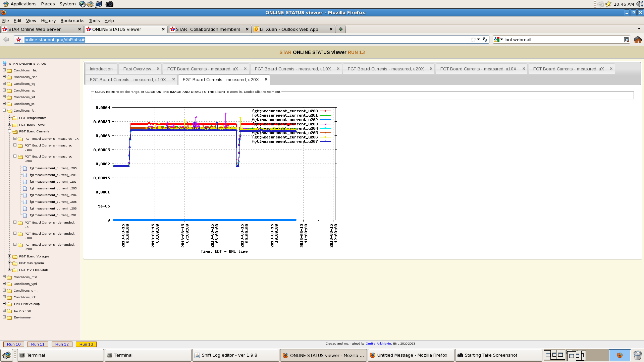Click the volume icon in system tray
The width and height of the screenshot is (644, 362).
639,4
